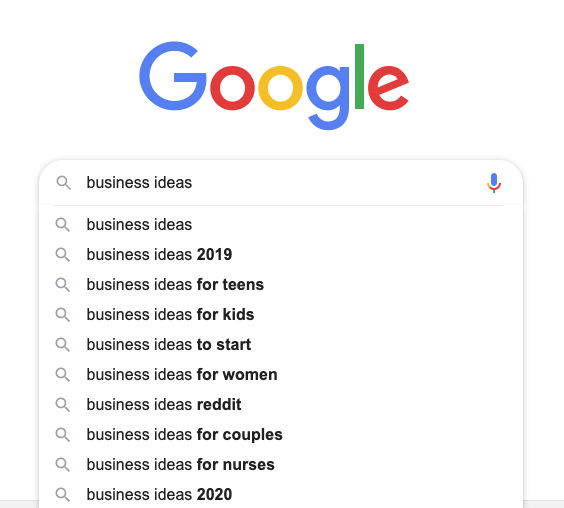
Task: Choose suggestion 'business ideas 2019'
Action: [281, 255]
